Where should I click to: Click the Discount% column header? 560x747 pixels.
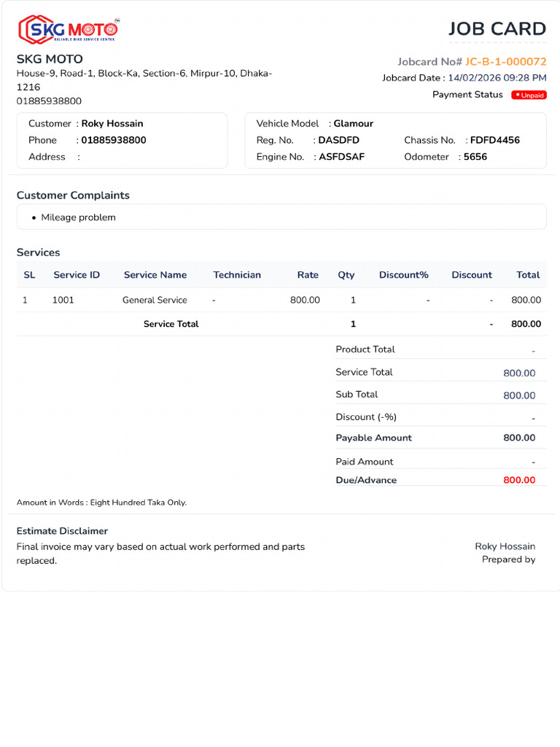pos(404,275)
